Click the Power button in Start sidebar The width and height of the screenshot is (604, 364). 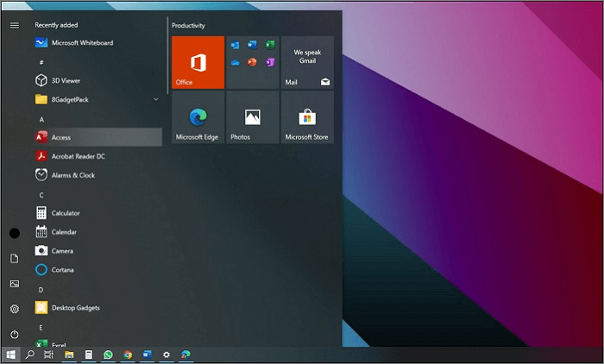(x=14, y=334)
